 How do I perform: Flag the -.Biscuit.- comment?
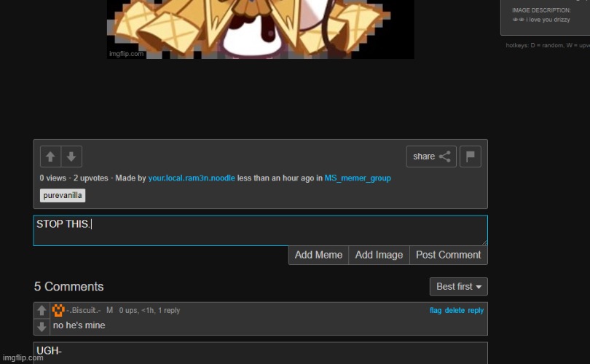coord(436,310)
